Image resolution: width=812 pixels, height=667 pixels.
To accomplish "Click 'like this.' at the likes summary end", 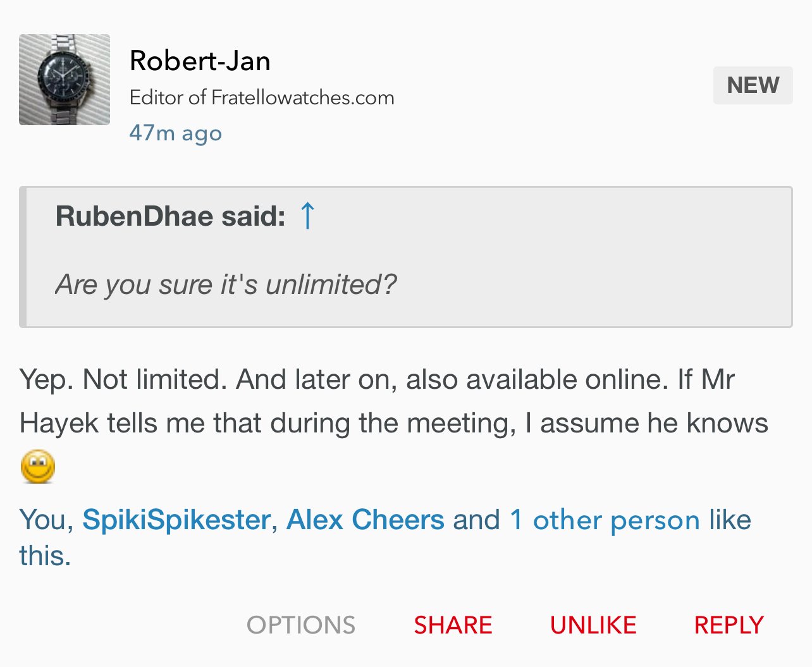I will (45, 556).
